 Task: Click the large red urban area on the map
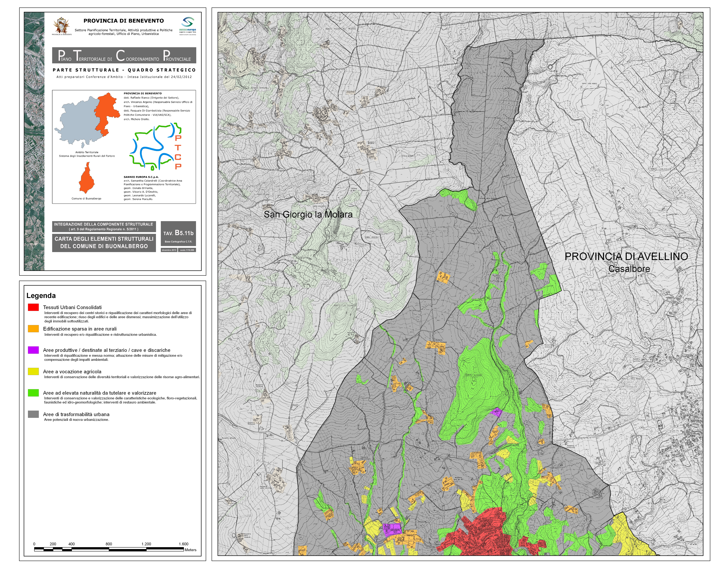[483, 533]
